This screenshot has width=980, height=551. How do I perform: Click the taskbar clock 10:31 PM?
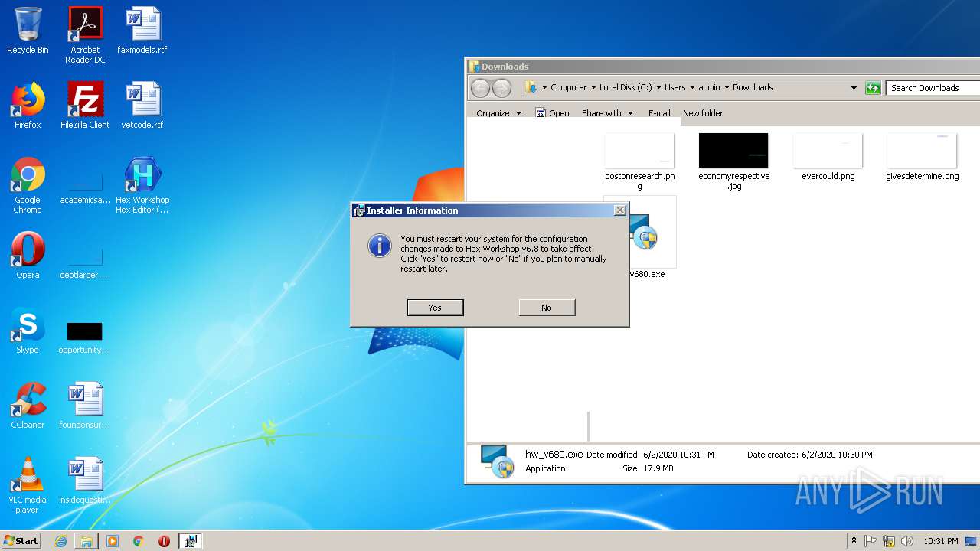[x=940, y=541]
